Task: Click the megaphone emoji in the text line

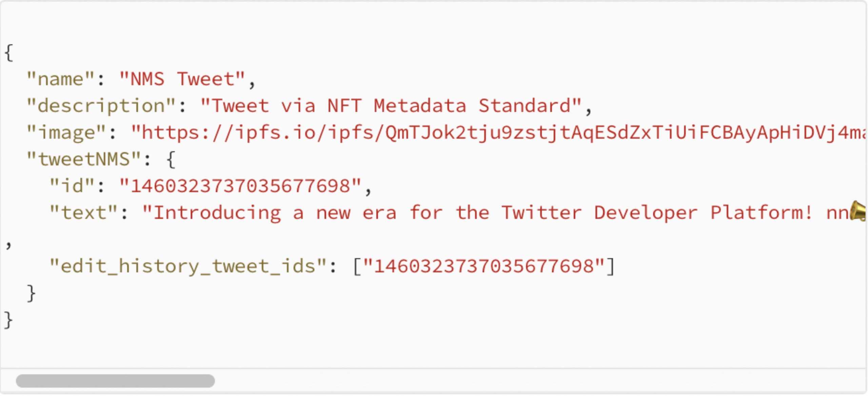Action: pyautogui.click(x=859, y=211)
